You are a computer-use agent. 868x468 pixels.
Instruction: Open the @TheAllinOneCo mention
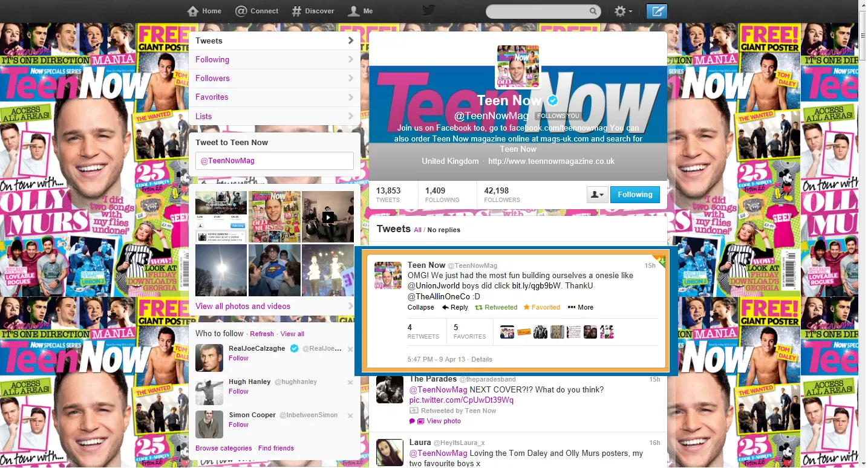coord(439,296)
